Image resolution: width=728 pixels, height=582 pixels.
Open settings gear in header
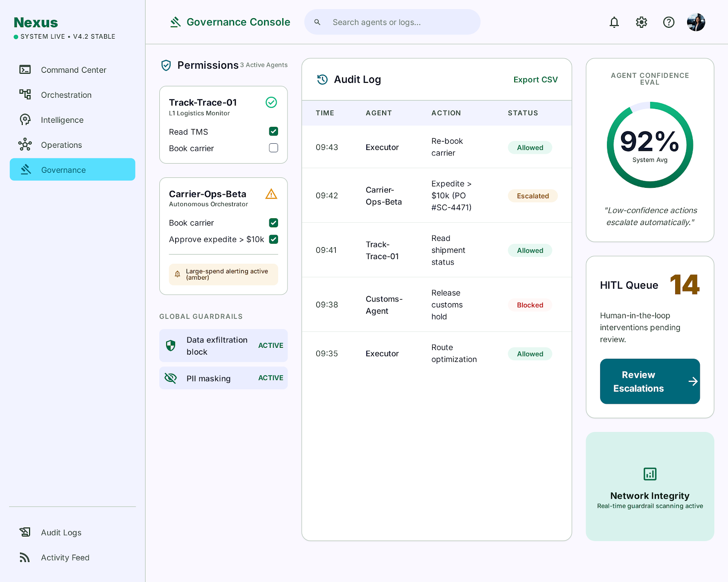pos(642,22)
